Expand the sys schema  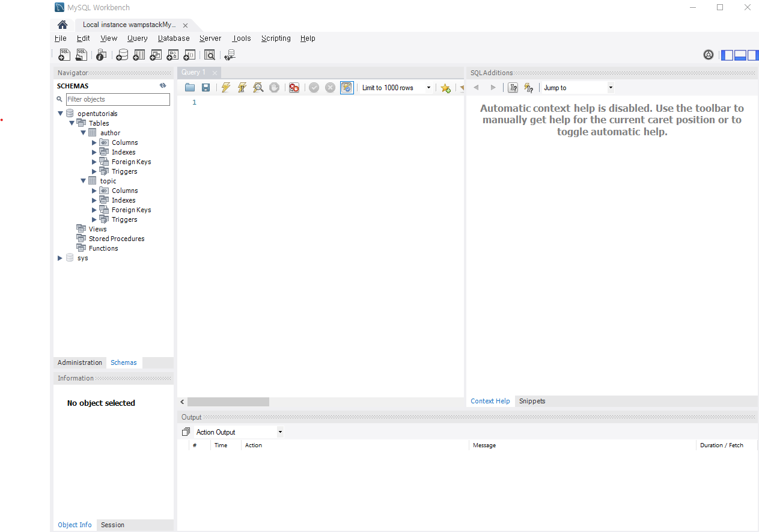tap(60, 258)
